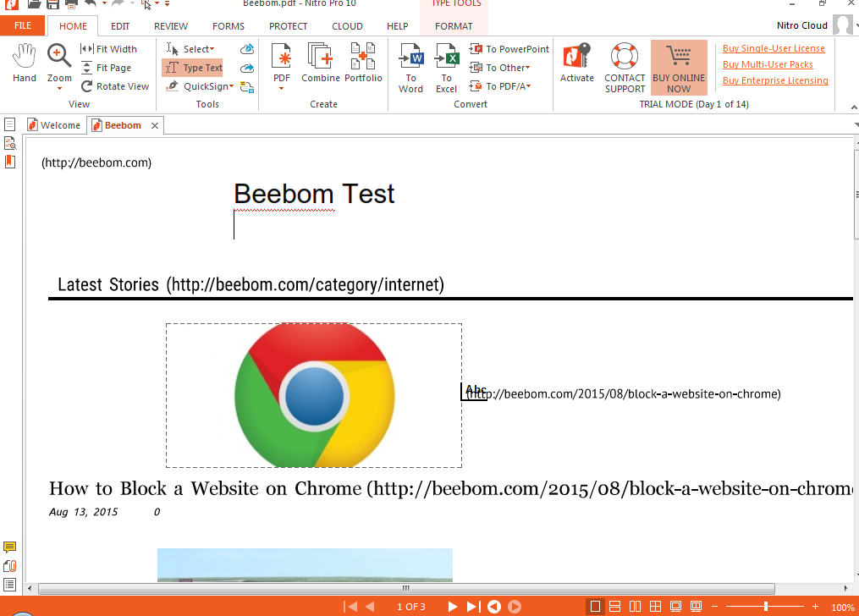Expand the Zoom tool dropdown arrow
This screenshot has width=859, height=616.
coord(59,89)
